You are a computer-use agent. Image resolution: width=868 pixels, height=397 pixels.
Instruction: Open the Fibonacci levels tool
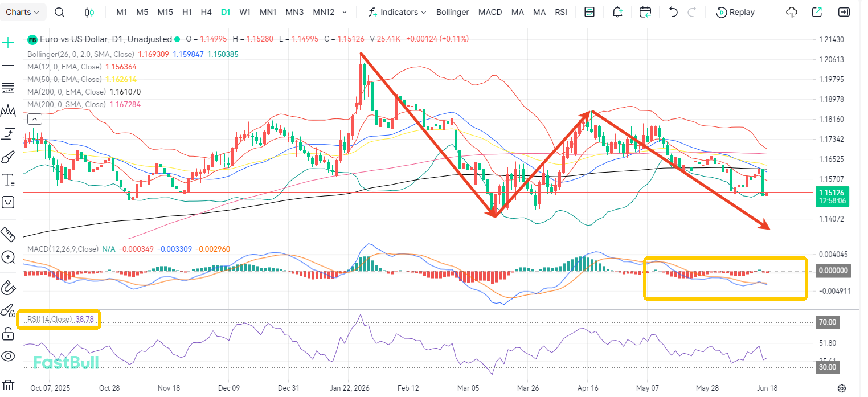coord(8,88)
